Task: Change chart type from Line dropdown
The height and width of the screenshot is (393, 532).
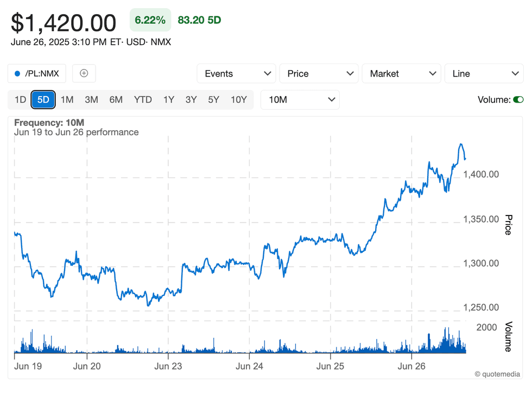Action: pos(484,73)
